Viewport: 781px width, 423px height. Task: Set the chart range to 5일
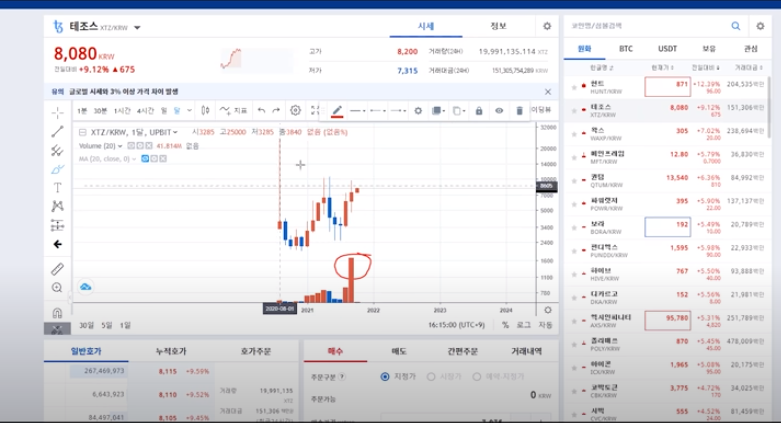tap(107, 325)
